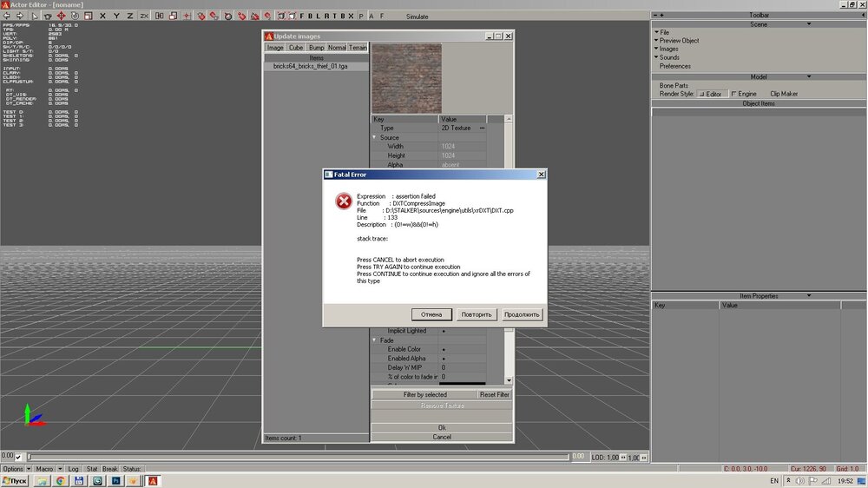Screen dimensions: 868x488
Task: Launch Chrome from the taskbar
Action: [61, 481]
